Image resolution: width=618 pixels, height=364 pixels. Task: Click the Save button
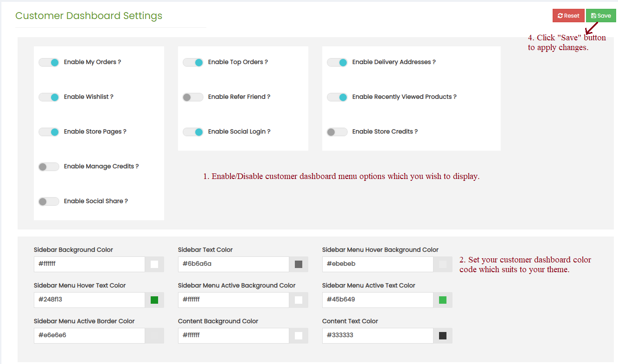(x=601, y=16)
